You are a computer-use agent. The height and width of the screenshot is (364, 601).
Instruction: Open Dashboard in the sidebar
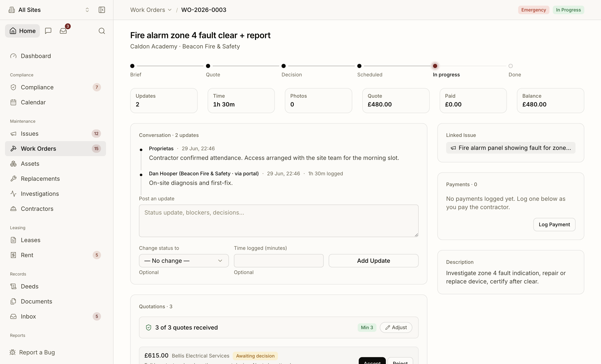click(x=56, y=56)
